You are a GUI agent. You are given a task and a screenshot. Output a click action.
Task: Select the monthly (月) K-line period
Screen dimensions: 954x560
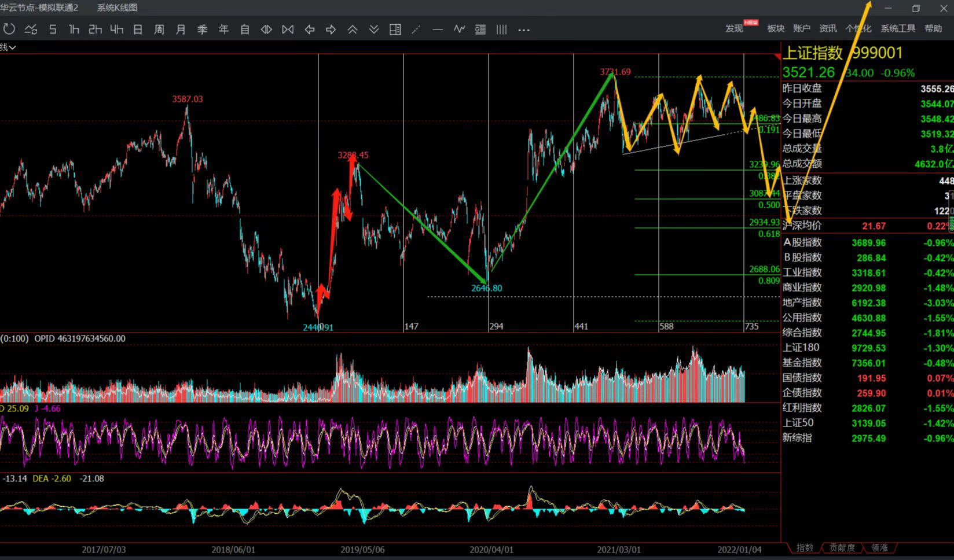point(181,29)
